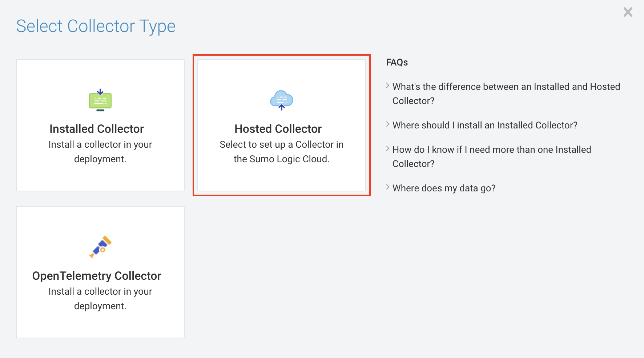
Task: Click the green Installed Collector monitor icon
Action: tap(100, 100)
